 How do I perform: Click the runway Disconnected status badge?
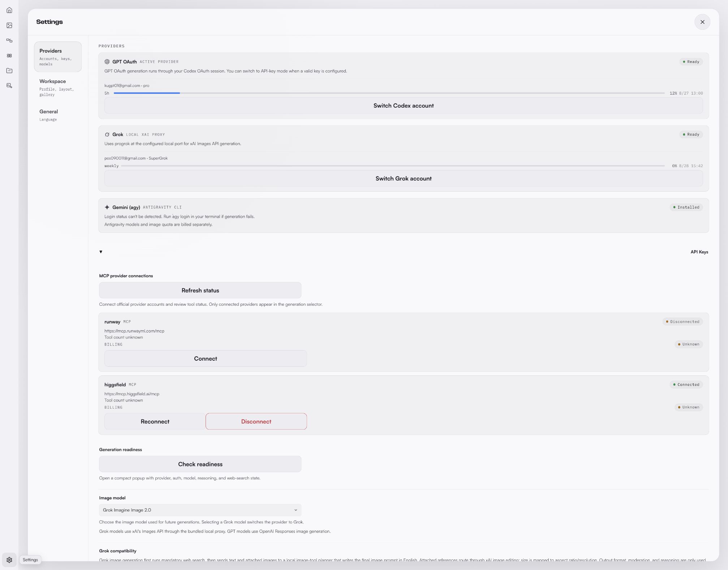click(x=682, y=322)
